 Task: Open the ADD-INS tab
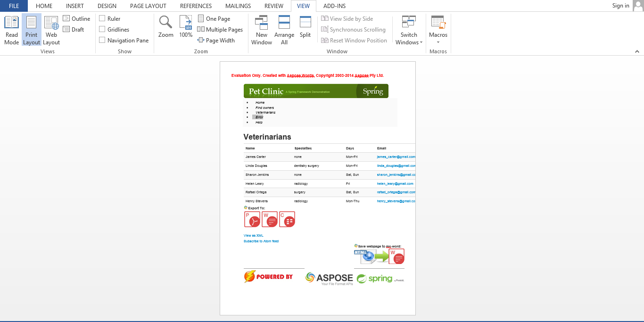click(x=334, y=6)
